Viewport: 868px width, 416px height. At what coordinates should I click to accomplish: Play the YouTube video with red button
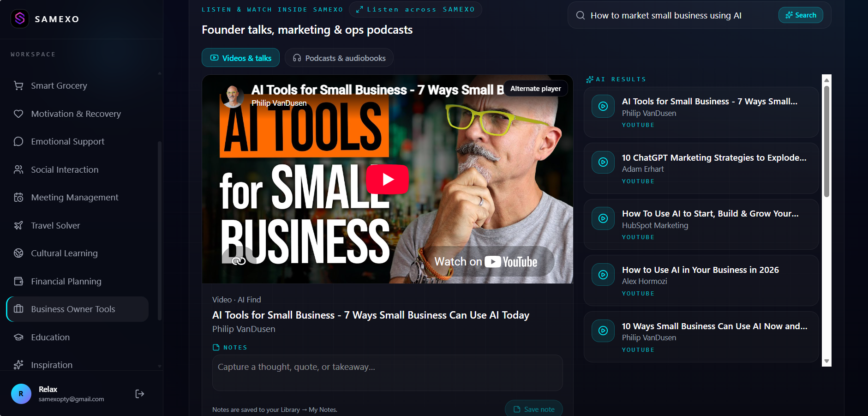(388, 179)
